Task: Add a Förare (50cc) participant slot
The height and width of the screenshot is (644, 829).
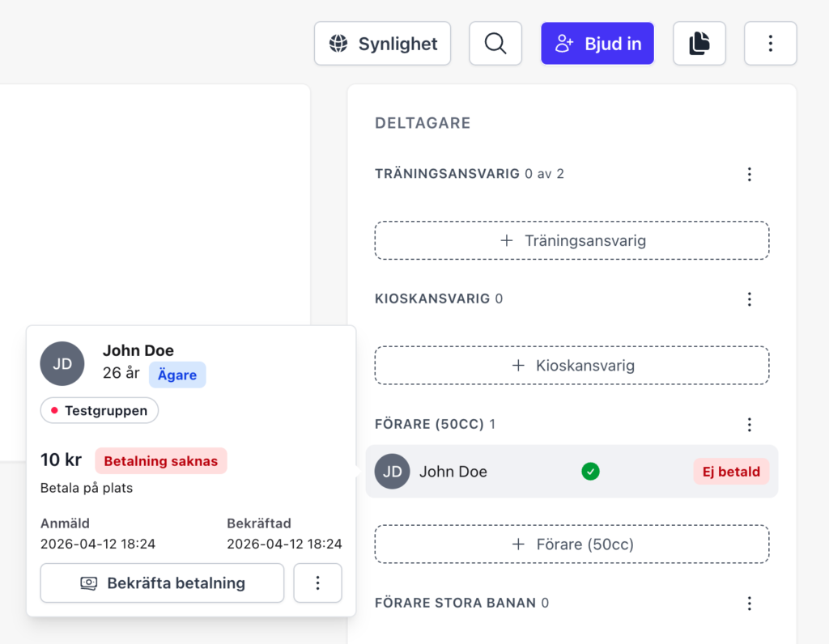Action: click(x=572, y=544)
